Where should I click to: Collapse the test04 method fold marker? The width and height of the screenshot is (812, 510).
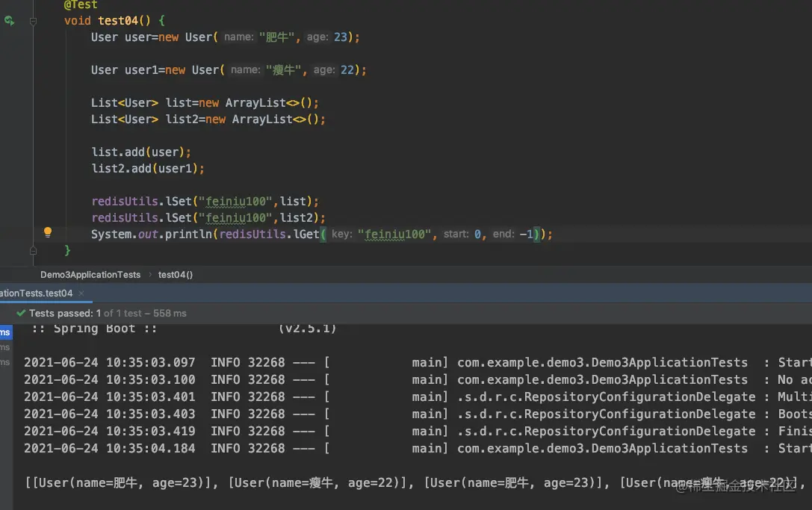pyautogui.click(x=33, y=21)
